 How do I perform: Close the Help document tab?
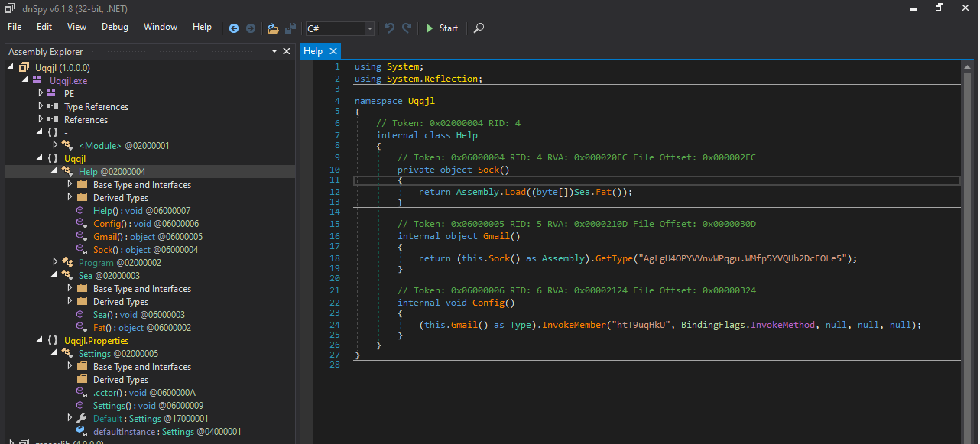[x=333, y=51]
